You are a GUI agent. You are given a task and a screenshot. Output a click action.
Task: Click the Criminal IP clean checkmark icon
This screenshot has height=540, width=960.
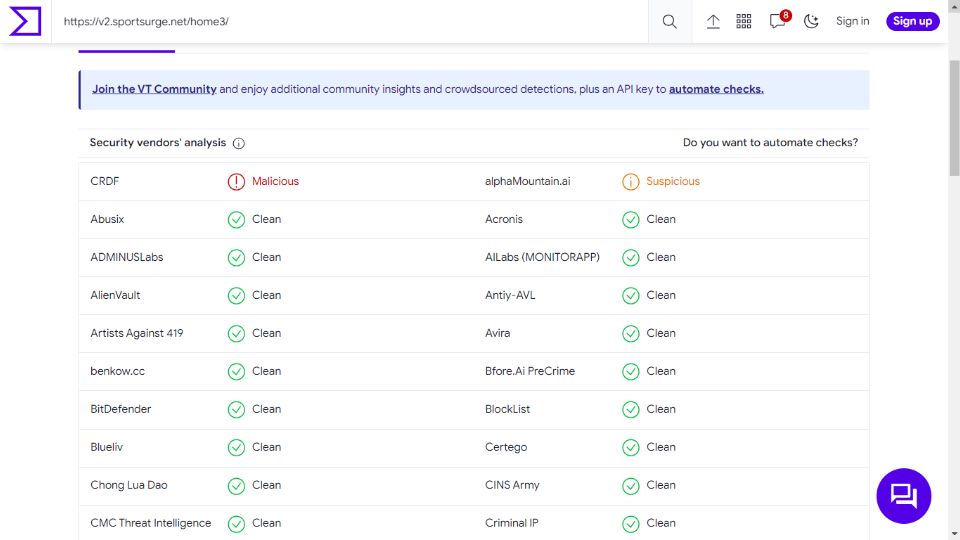point(631,524)
